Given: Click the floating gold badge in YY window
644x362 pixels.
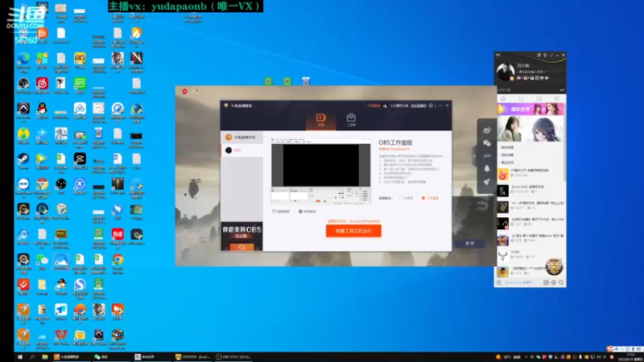Looking at the screenshot, I should 554,267.
